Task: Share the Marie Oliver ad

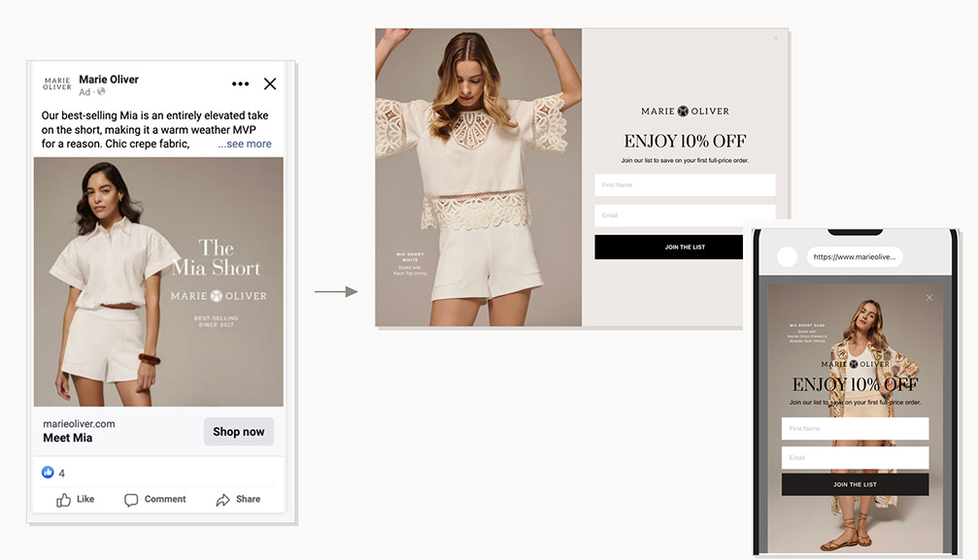Action: tap(238, 500)
